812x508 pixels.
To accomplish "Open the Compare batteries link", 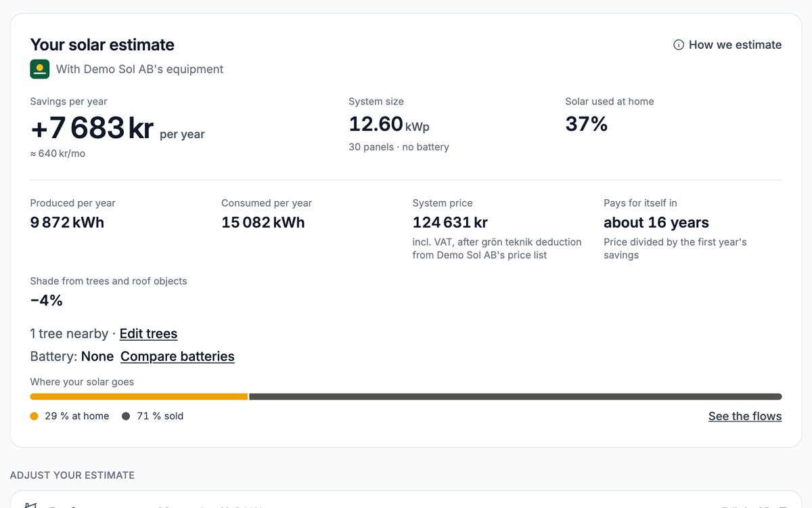I will 177,356.
